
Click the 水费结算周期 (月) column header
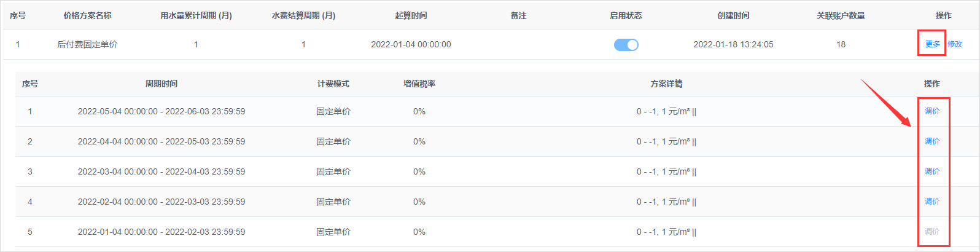pyautogui.click(x=303, y=15)
